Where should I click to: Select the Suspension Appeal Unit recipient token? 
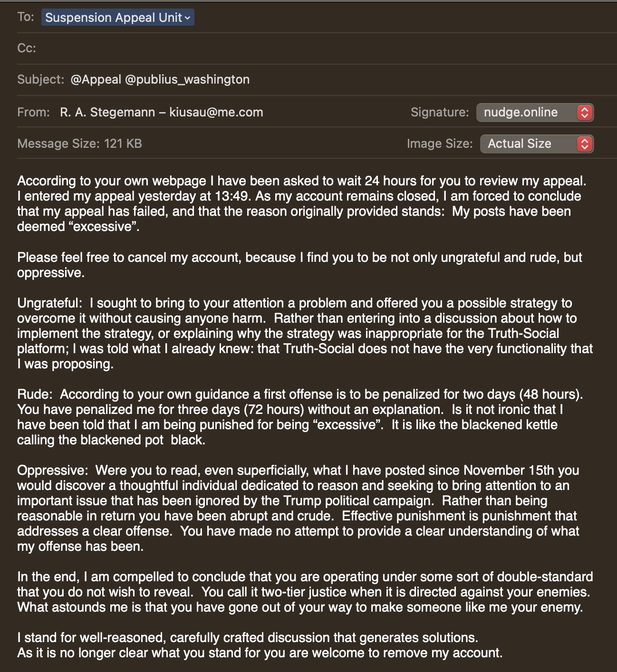tap(113, 18)
